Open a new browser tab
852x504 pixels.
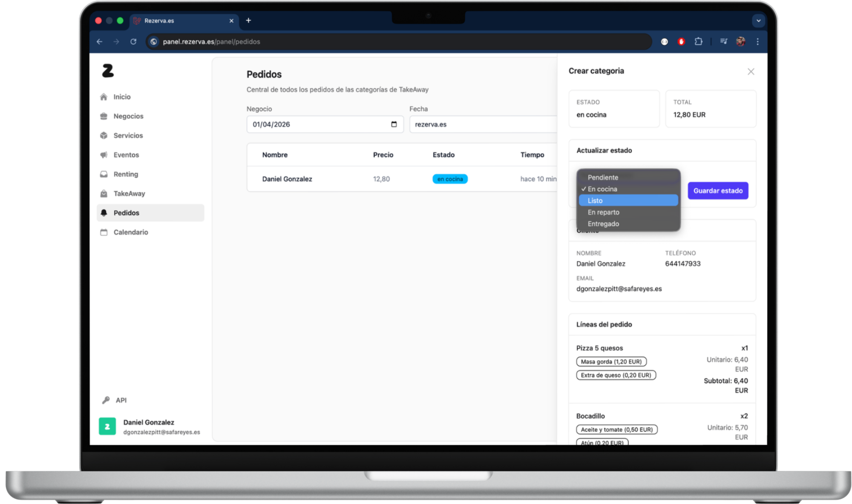[248, 20]
